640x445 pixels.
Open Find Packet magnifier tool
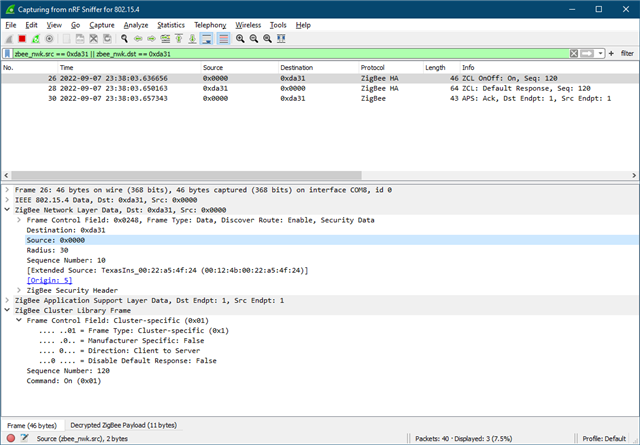point(124,39)
